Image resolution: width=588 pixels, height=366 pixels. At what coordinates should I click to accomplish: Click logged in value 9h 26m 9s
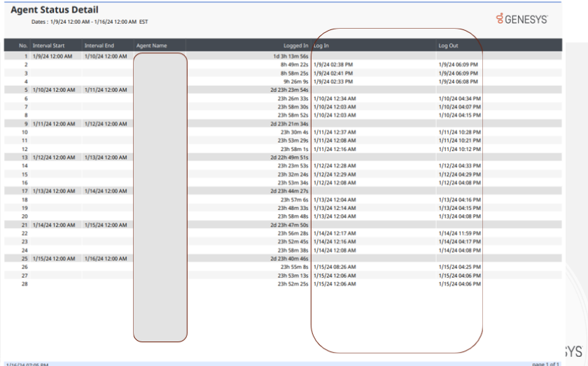296,81
